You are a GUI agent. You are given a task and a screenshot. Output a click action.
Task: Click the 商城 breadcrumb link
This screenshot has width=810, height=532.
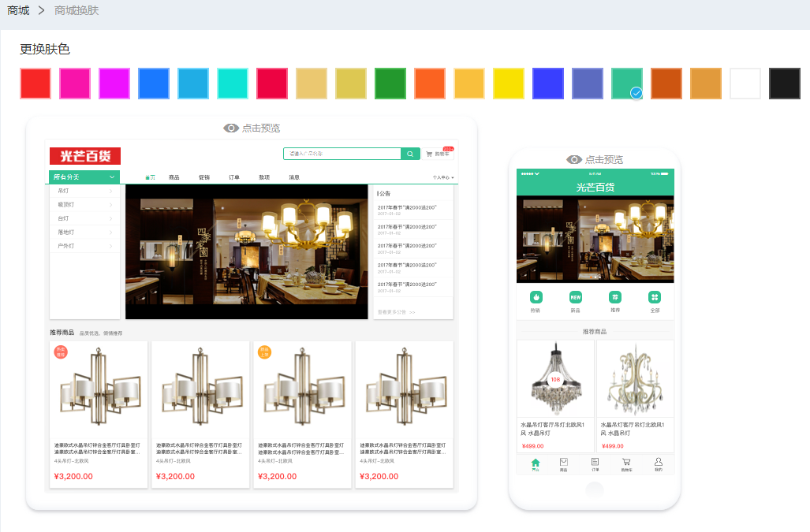click(x=18, y=10)
